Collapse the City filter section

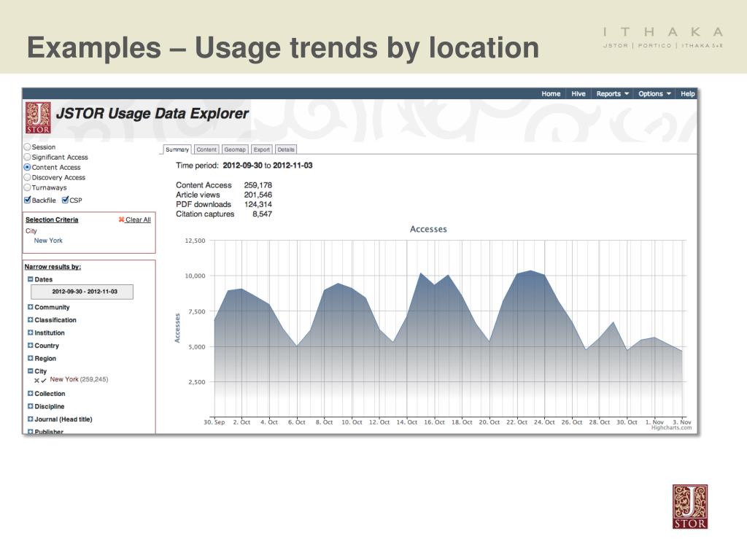[x=31, y=371]
